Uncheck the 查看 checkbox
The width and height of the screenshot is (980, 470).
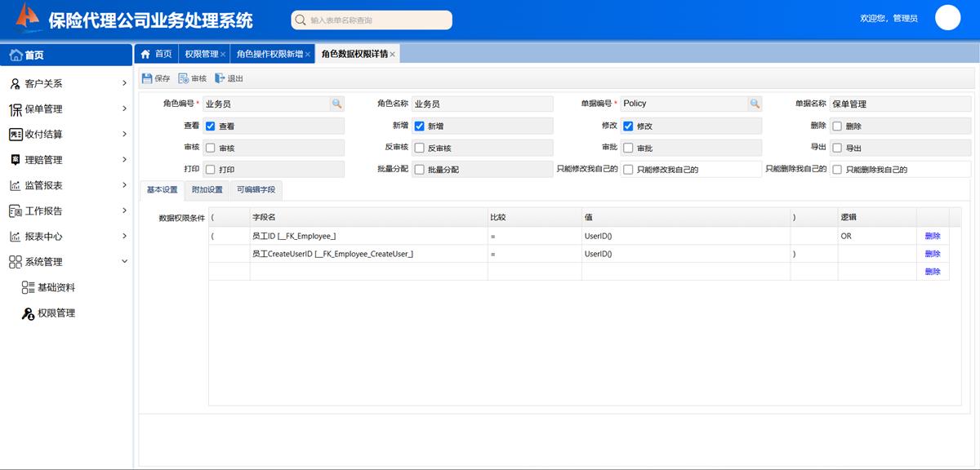[x=210, y=126]
